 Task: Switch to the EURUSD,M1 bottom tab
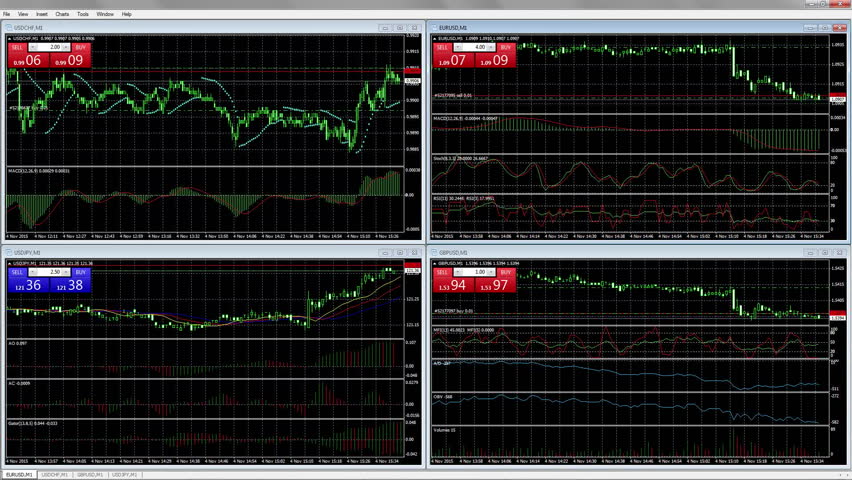pyautogui.click(x=19, y=475)
